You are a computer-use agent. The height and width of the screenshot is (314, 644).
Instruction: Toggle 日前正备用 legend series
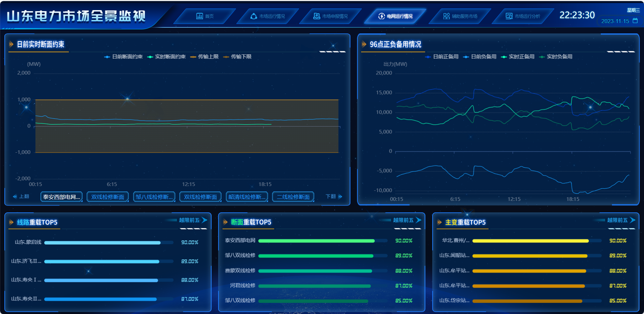442,57
